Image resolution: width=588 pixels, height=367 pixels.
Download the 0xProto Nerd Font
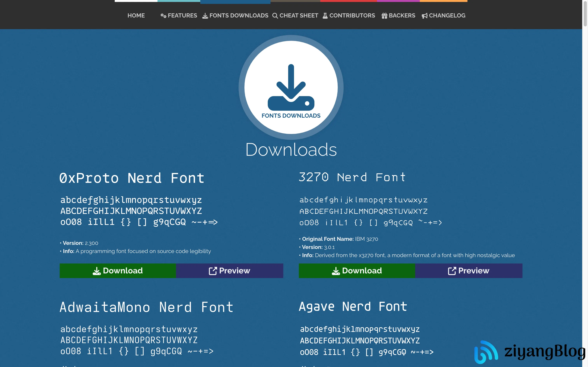tap(118, 271)
